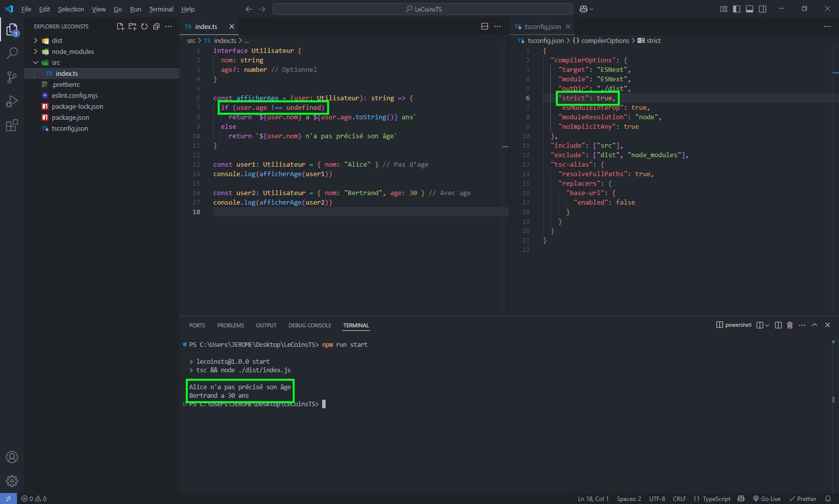This screenshot has width=839, height=504.
Task: Select compilerOptions in tsconfig.json breadcrumb
Action: tap(601, 40)
